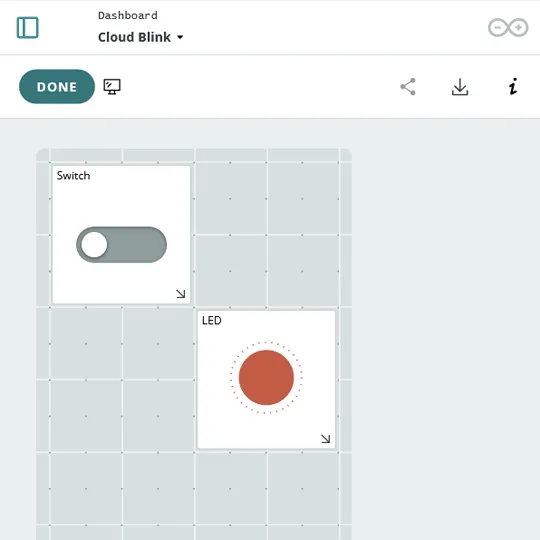The height and width of the screenshot is (540, 540).
Task: Select the LED widget title
Action: [211, 321]
